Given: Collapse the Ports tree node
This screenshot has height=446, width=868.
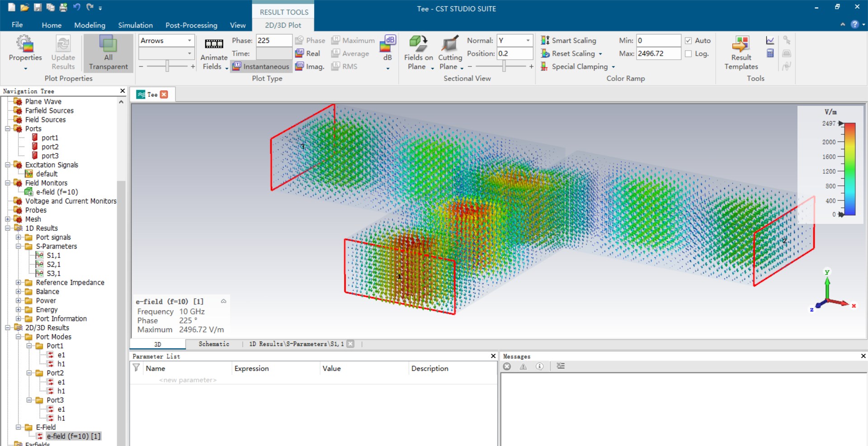Looking at the screenshot, I should pos(8,129).
